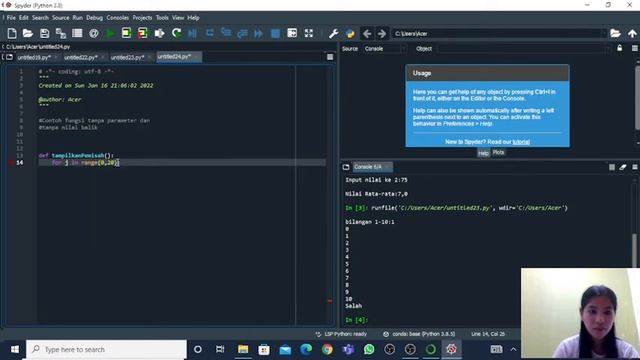Run cell and advance icon
The image size is (640, 360).
pos(143,33)
